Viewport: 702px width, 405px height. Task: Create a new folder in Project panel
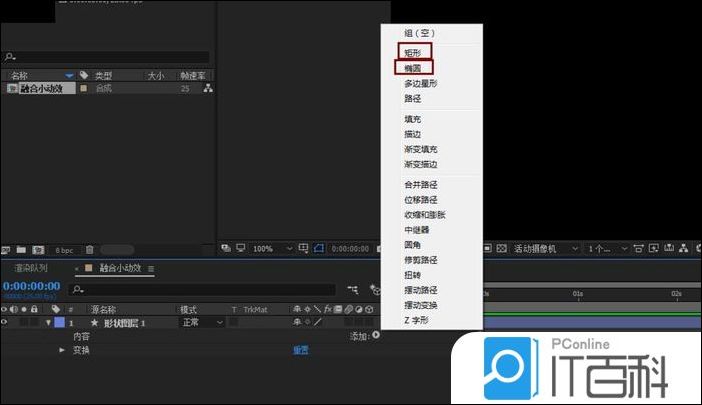[21, 250]
